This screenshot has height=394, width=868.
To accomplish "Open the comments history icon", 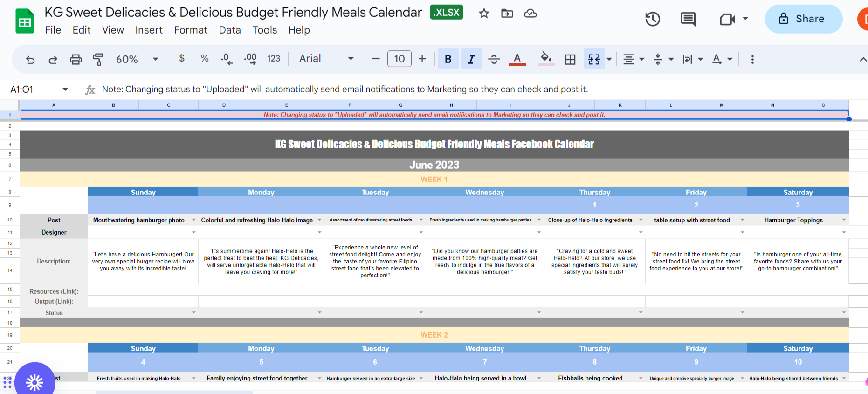I will (688, 19).
